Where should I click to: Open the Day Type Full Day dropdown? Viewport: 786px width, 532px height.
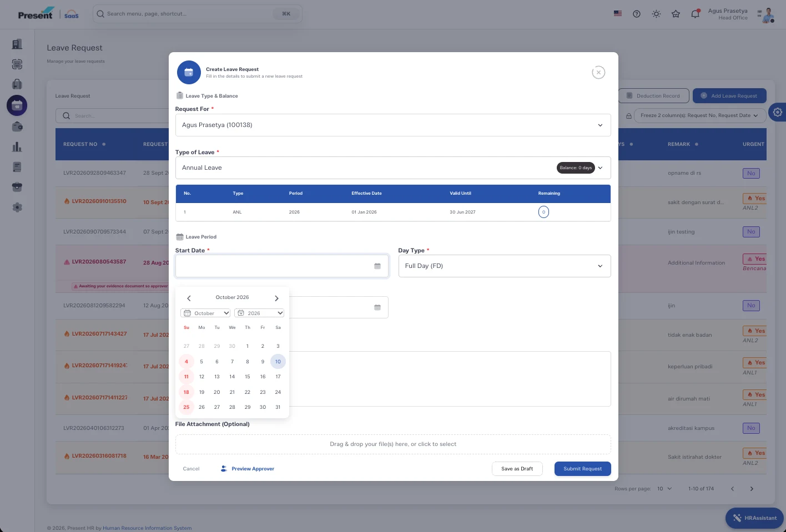pos(505,266)
